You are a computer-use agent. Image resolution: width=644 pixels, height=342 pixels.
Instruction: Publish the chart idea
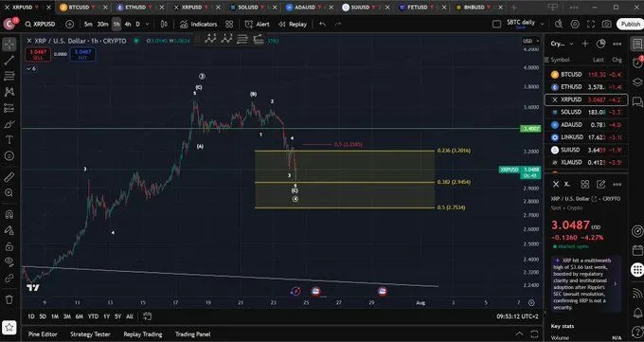point(630,25)
